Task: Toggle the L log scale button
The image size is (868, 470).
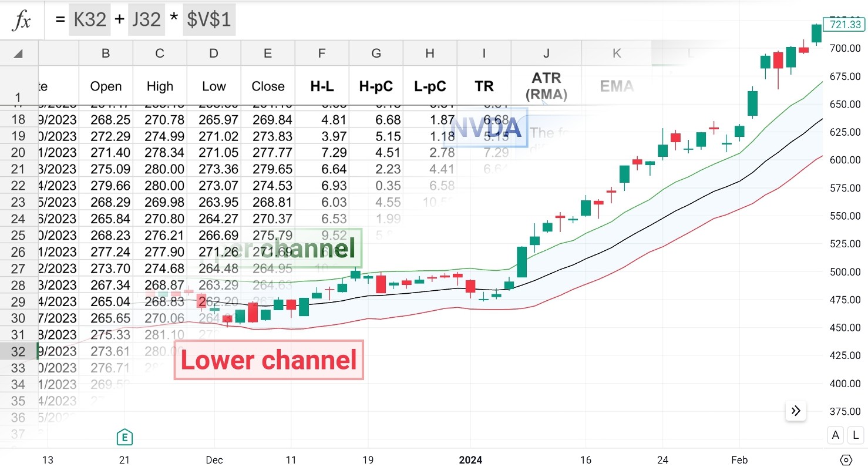Action: click(856, 435)
